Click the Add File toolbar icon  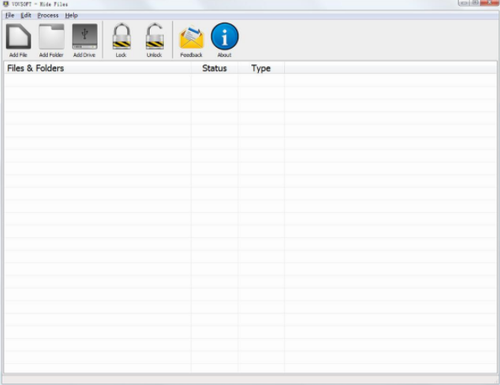18,36
